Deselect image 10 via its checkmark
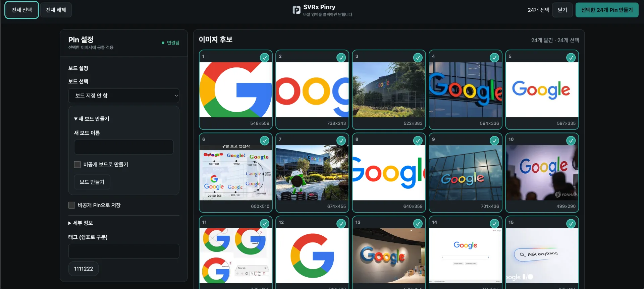The height and width of the screenshot is (289, 644). click(x=571, y=141)
